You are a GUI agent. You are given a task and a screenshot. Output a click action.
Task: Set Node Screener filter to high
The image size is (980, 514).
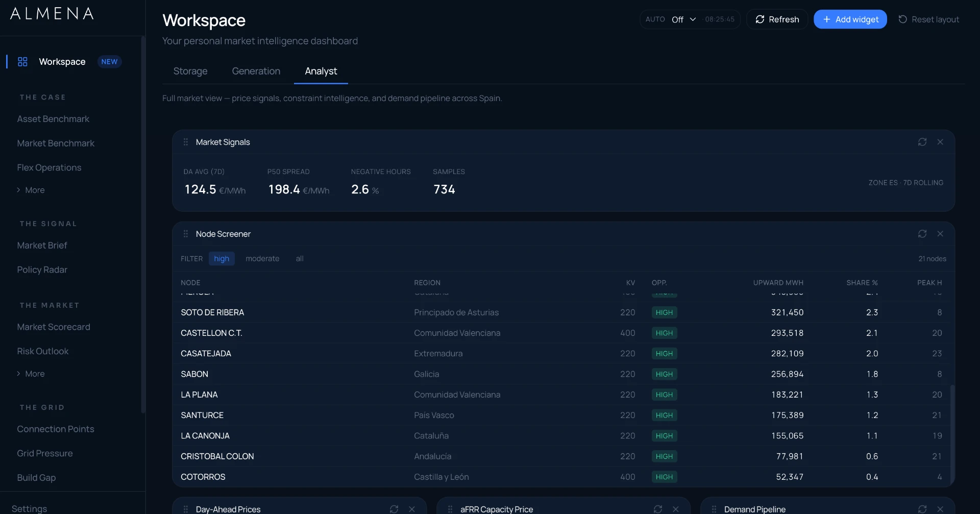pos(222,259)
